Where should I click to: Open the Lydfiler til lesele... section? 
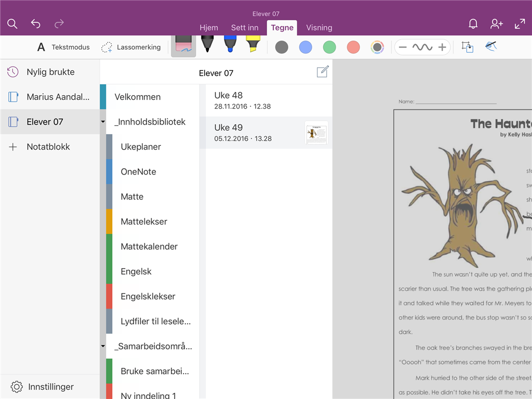(x=153, y=321)
